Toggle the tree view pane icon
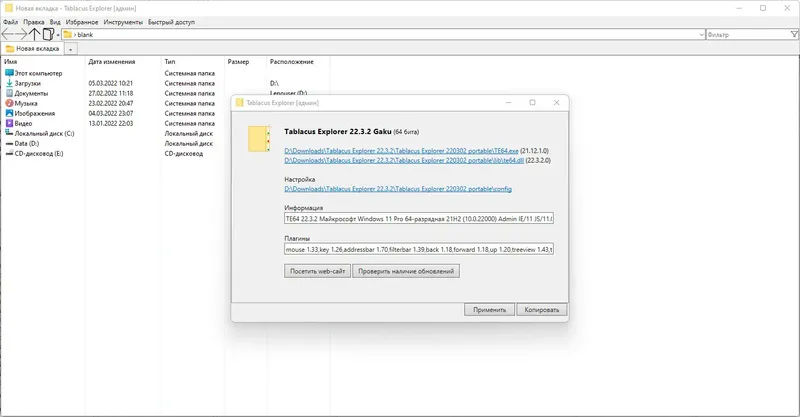 click(x=48, y=34)
